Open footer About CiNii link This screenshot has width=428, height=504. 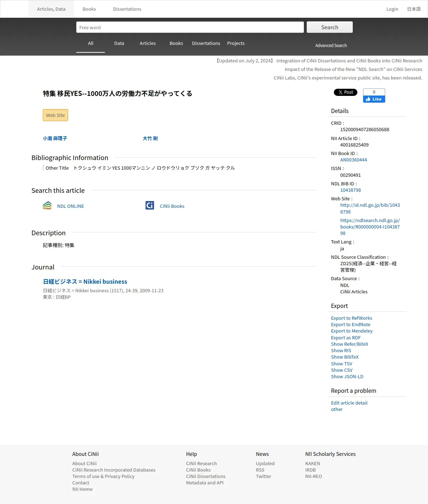(x=84, y=464)
